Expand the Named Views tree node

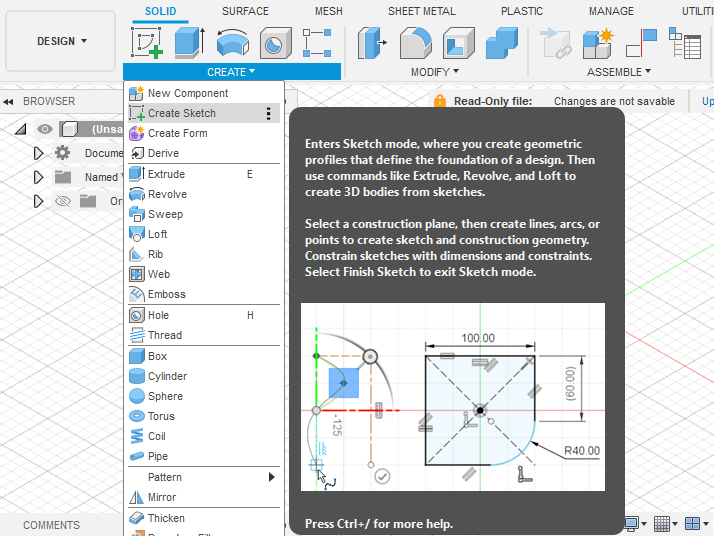(38, 177)
